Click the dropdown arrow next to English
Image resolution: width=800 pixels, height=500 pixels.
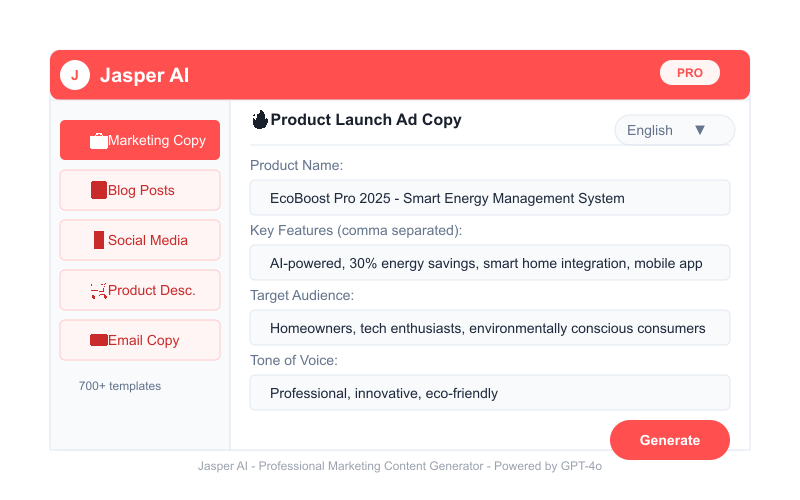(700, 130)
